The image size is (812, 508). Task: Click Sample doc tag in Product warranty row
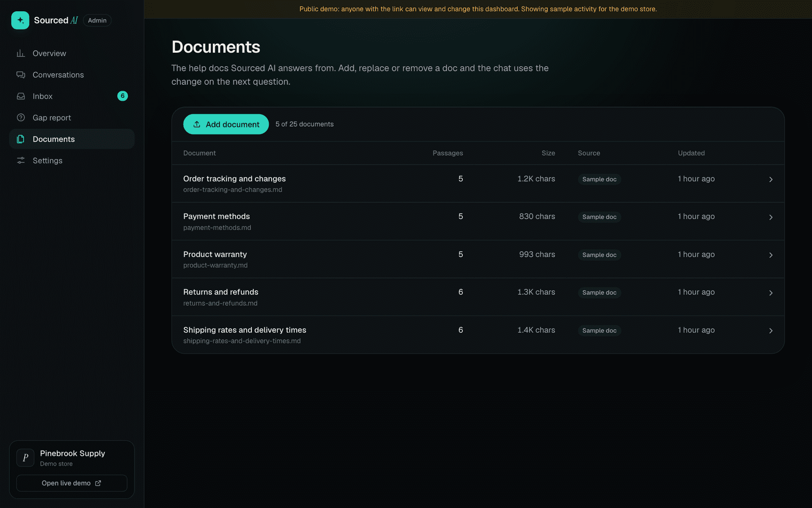[x=599, y=255]
